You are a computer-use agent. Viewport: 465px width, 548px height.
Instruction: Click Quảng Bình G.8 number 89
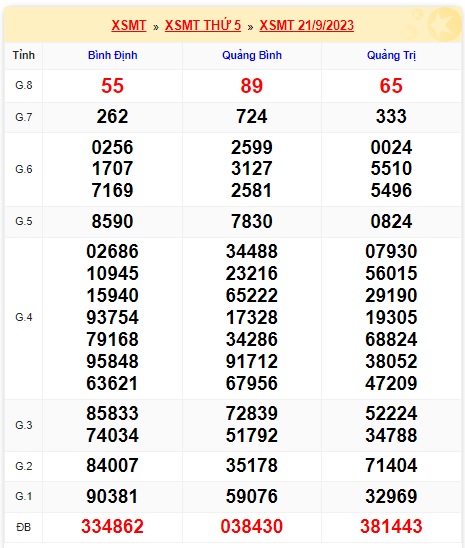click(252, 86)
